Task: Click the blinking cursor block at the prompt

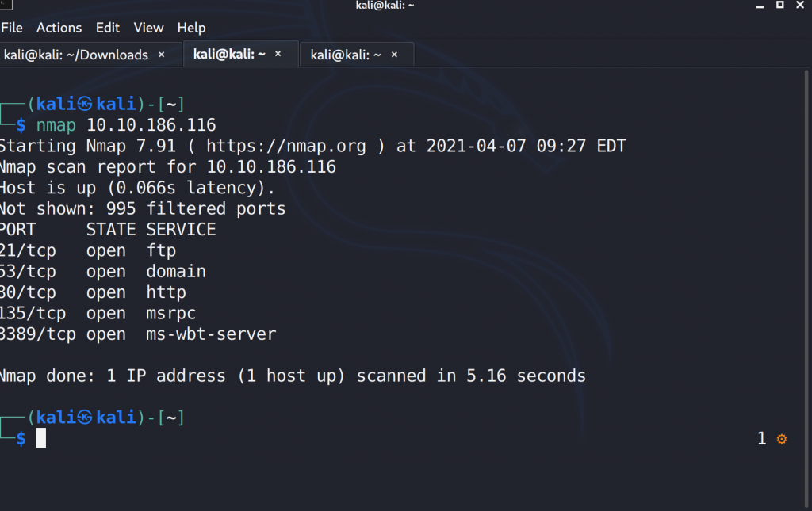Action: [40, 438]
